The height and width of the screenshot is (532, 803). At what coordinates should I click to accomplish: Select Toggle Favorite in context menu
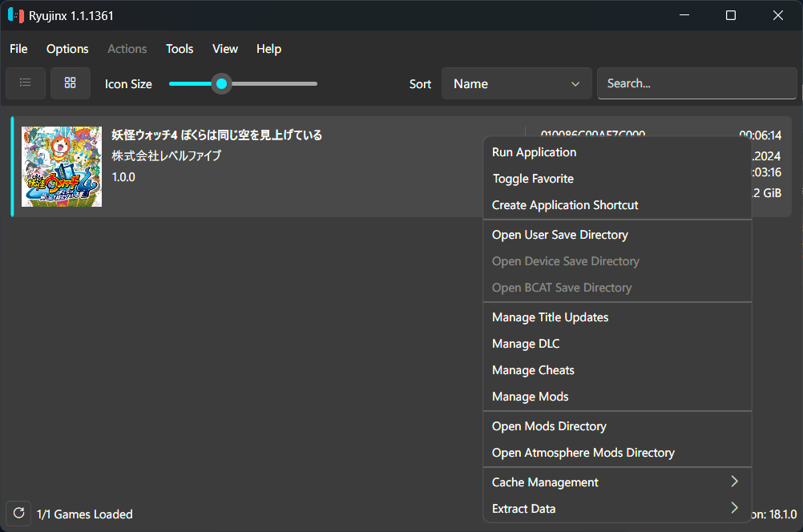pos(617,179)
